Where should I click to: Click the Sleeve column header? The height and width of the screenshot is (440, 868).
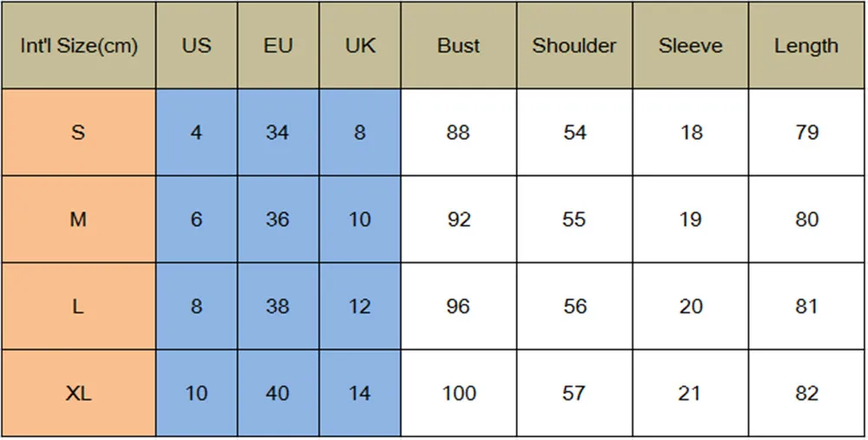690,45
